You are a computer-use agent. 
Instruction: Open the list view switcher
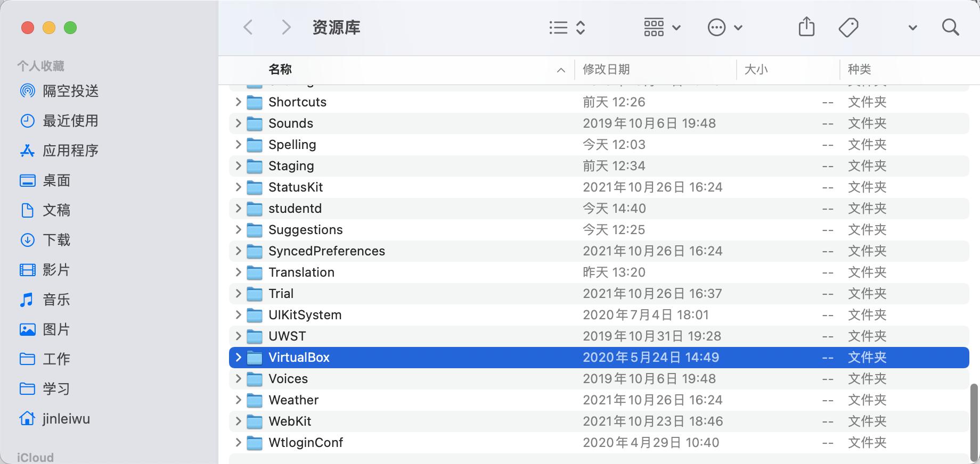567,27
